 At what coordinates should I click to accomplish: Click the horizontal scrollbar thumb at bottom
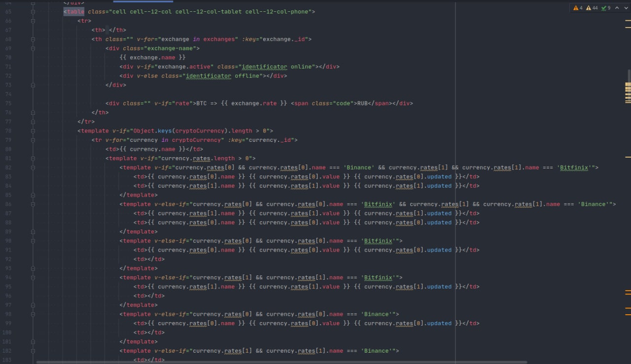point(282,362)
